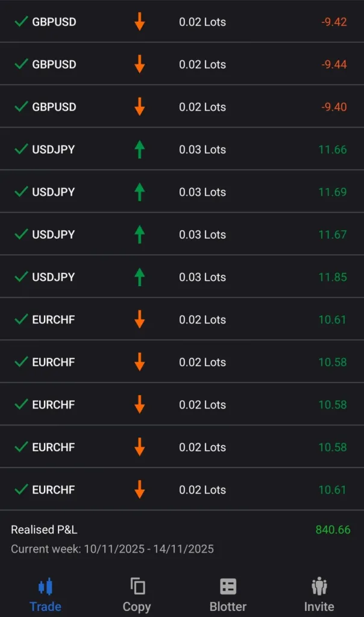Open the Blotter list icon

click(228, 586)
